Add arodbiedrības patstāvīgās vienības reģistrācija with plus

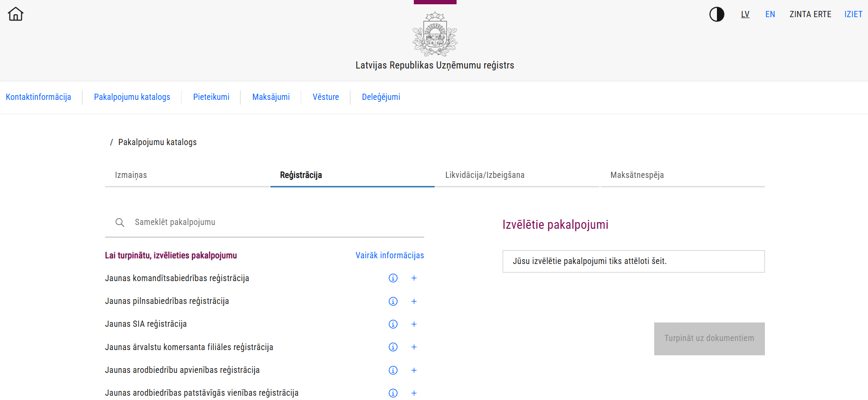click(x=414, y=393)
